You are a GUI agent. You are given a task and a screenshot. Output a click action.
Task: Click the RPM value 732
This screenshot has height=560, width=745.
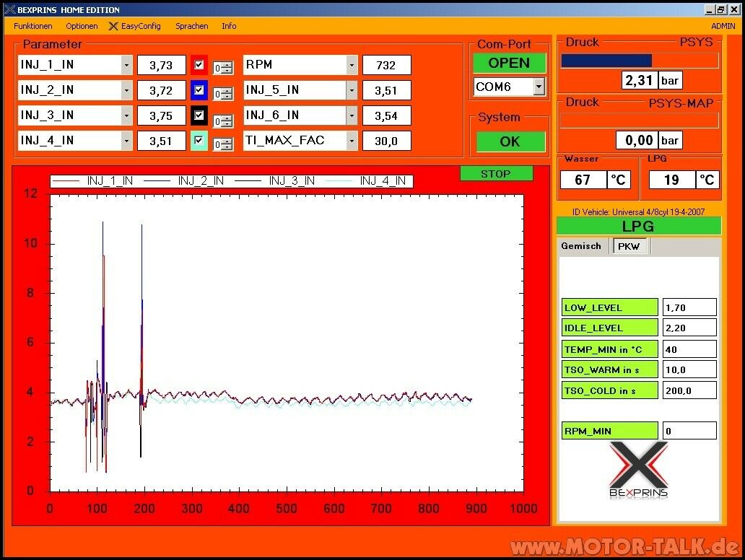[x=386, y=65]
